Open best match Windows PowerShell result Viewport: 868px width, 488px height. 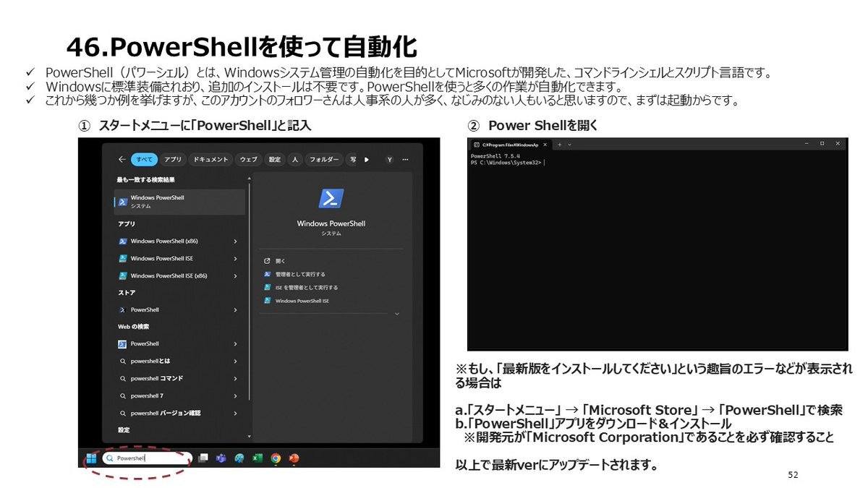179,202
